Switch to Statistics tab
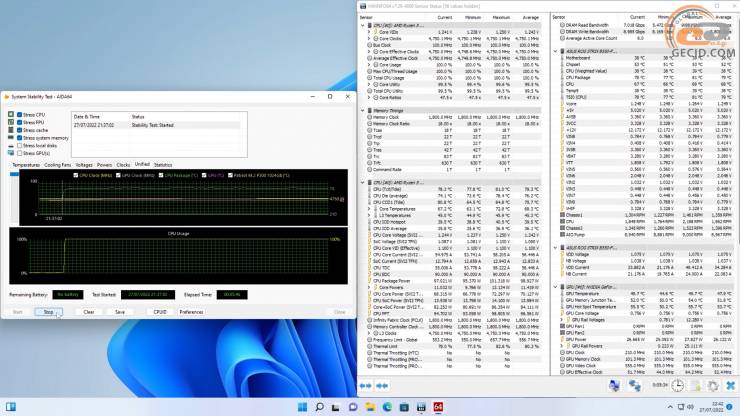 (163, 165)
